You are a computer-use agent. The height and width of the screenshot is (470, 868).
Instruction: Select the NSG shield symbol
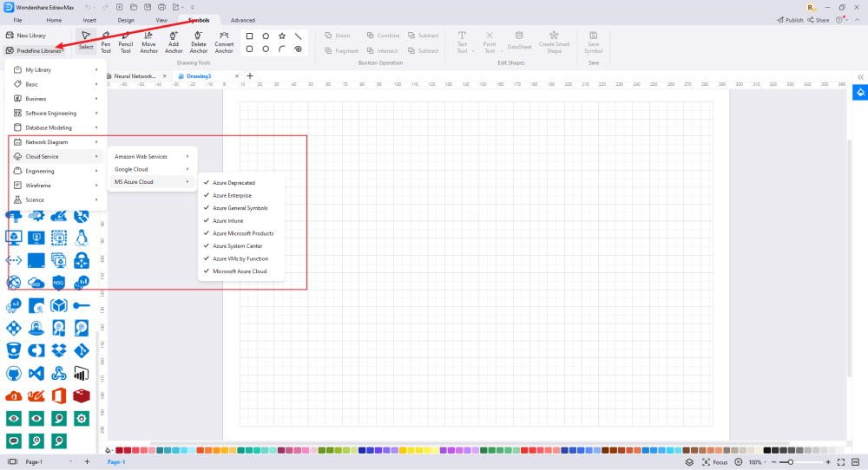(59, 283)
